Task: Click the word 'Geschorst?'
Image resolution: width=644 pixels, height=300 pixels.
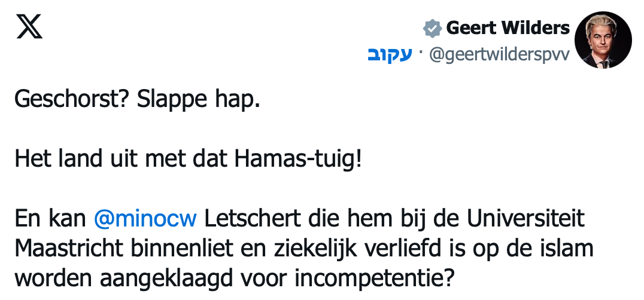Action: pos(72,100)
